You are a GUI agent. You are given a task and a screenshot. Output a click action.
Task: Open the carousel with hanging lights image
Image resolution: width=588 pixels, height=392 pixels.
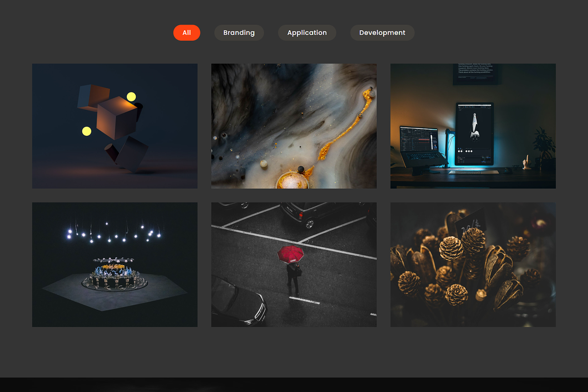tap(115, 265)
